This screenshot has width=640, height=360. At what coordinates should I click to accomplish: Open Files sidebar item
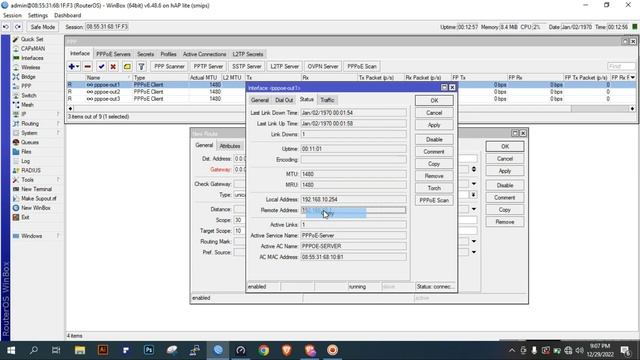(x=26, y=151)
